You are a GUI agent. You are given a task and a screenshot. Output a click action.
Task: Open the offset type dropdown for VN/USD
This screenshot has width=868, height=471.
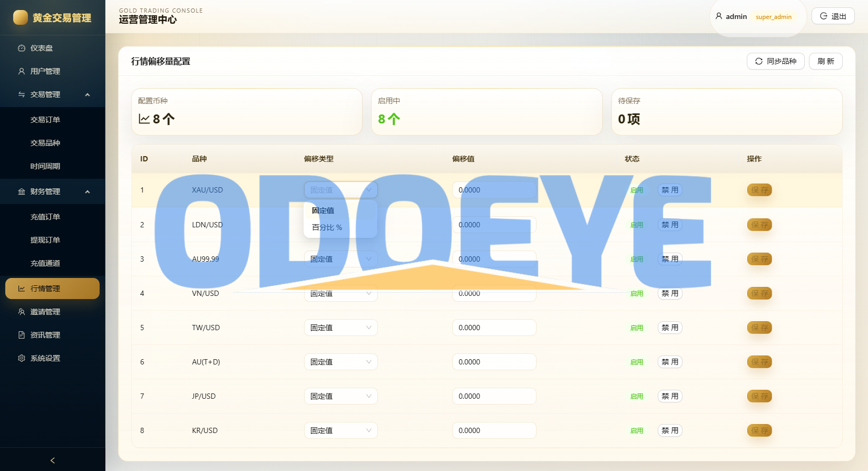341,293
